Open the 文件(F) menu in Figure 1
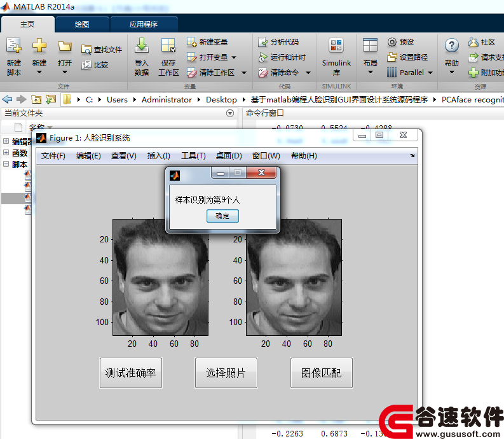This screenshot has width=504, height=439. coord(53,156)
